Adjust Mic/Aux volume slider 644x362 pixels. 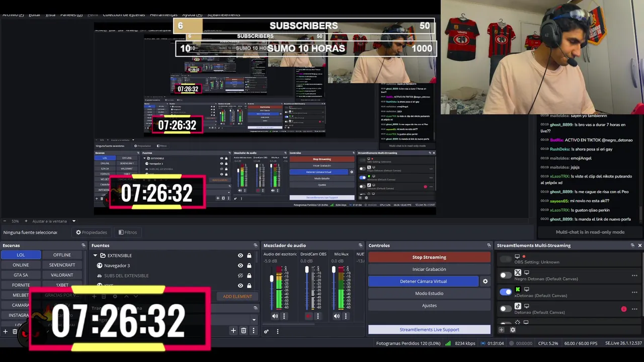click(x=333, y=270)
